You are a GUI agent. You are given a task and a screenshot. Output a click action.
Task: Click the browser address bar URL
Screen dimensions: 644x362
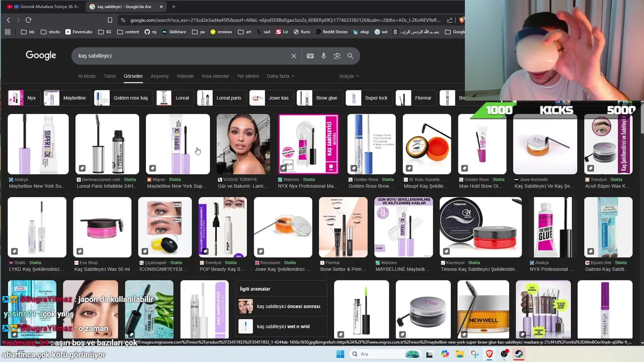tap(285, 20)
